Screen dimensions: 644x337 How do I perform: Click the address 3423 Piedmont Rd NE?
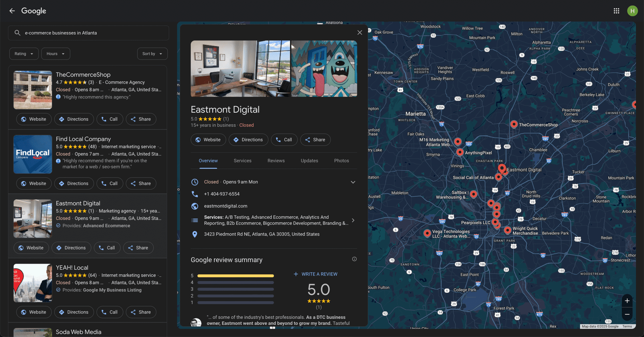[262, 234]
